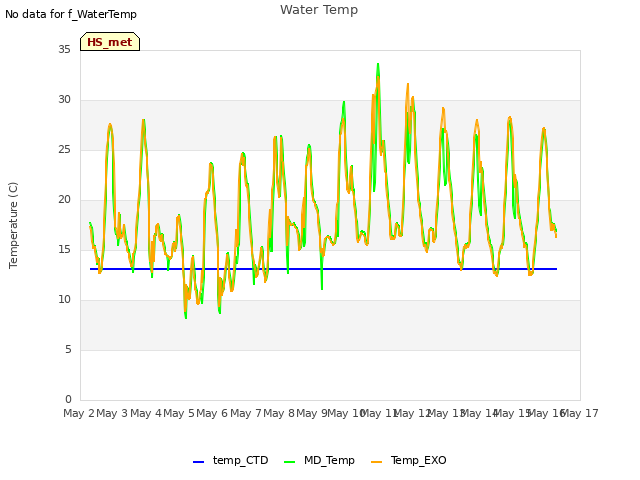Viewport: 640px width, 480px height.
Task: Click the orange Temp_EXO legend swatch
Action: (x=376, y=462)
